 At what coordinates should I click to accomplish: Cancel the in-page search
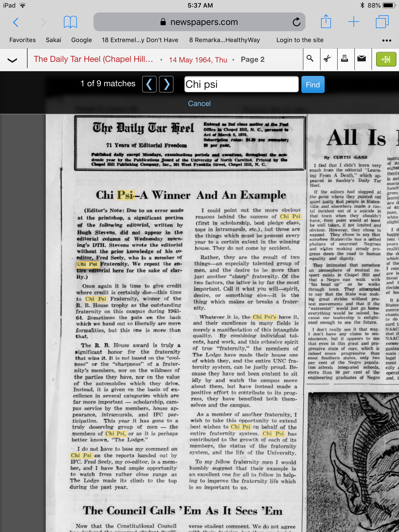click(199, 103)
